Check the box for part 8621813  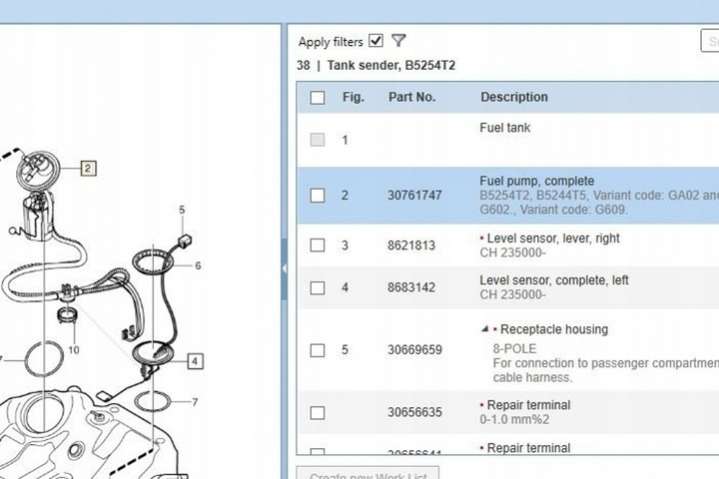pyautogui.click(x=317, y=246)
